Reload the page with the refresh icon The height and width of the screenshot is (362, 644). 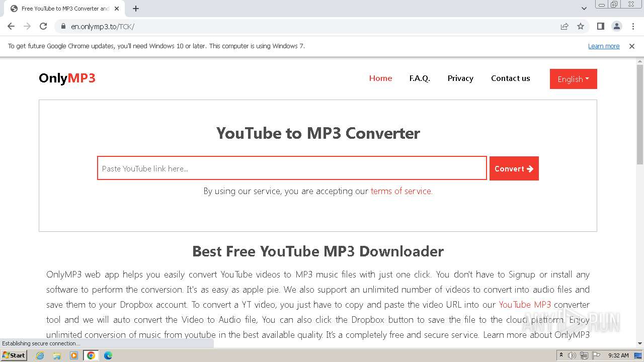[43, 26]
